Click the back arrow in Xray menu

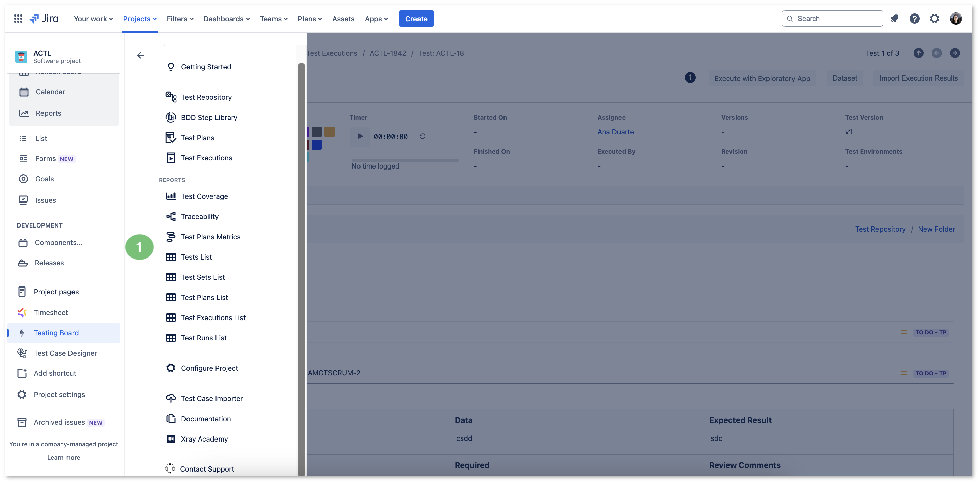140,56
